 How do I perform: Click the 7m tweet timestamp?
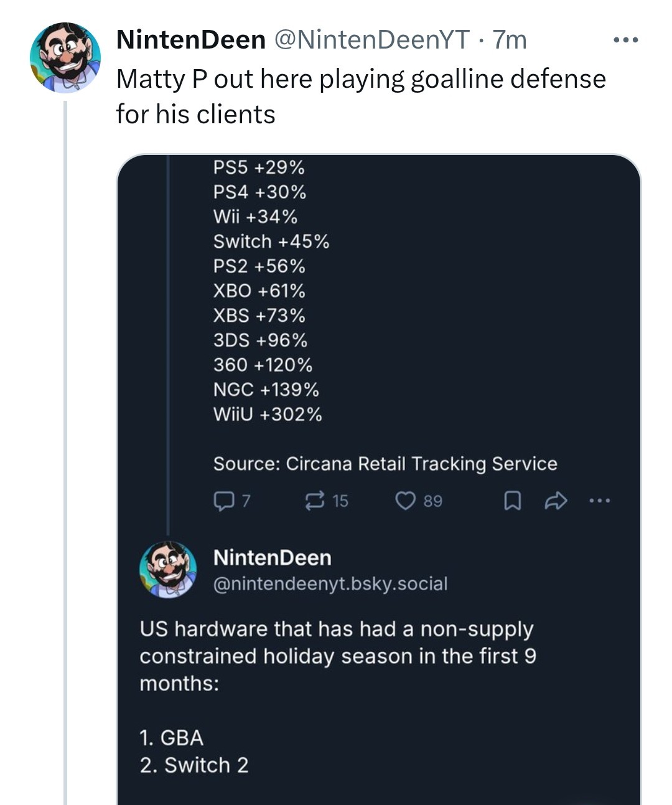tap(510, 40)
